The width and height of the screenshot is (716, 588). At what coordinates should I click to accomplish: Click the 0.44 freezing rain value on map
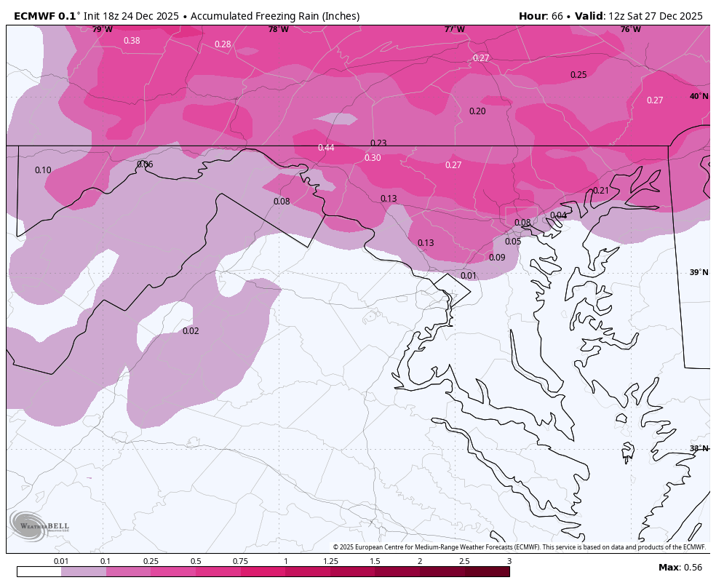pos(326,148)
